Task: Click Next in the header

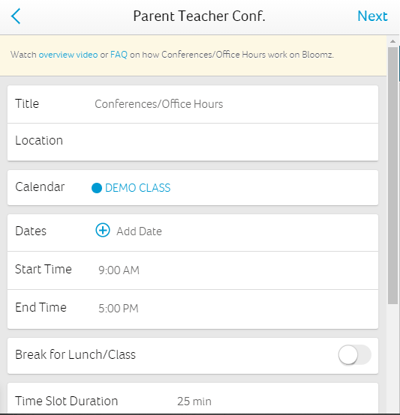Action: (x=372, y=16)
